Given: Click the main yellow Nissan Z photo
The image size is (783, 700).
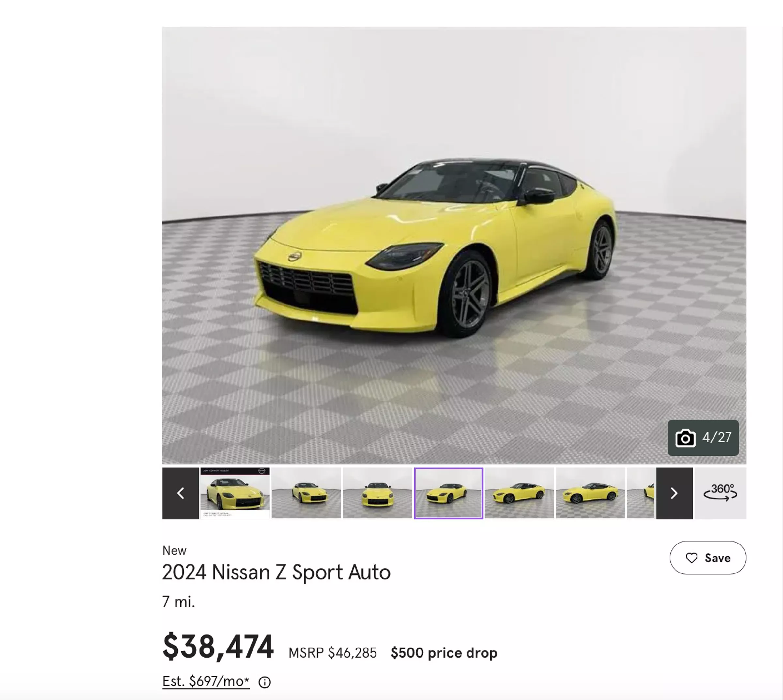Looking at the screenshot, I should [454, 245].
